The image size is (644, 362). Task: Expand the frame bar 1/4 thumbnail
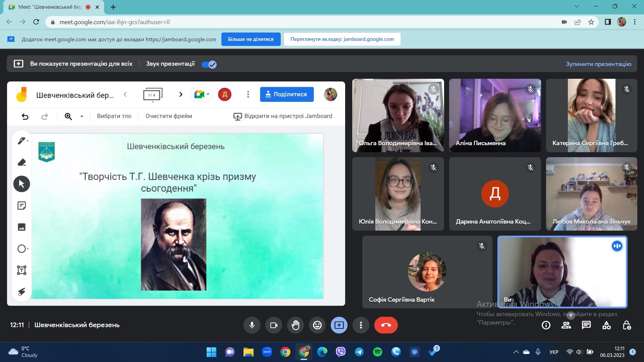153,95
